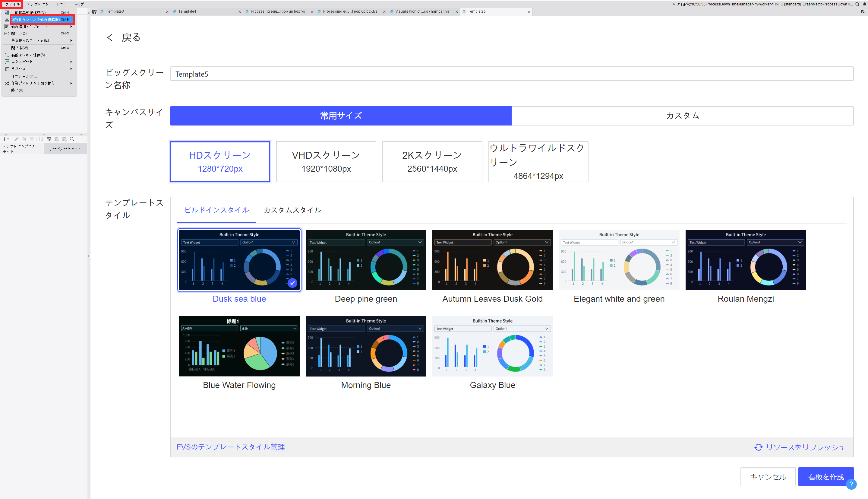Select the VHDスクリーン 1920*1080 canvas size
Viewport: 868px width, 499px height.
tap(326, 161)
